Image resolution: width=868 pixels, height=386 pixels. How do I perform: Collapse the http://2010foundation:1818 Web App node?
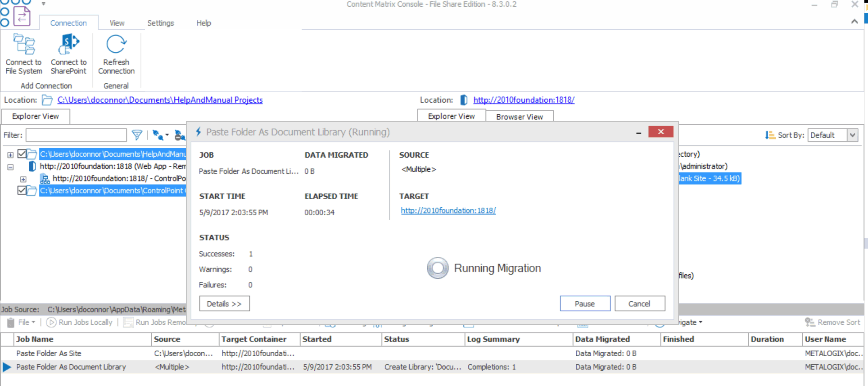pyautogui.click(x=10, y=167)
